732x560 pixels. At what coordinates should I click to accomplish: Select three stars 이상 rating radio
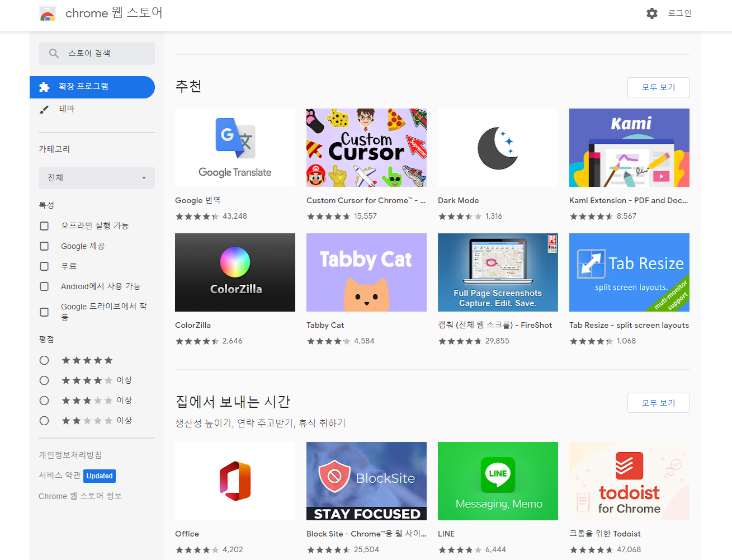click(44, 401)
